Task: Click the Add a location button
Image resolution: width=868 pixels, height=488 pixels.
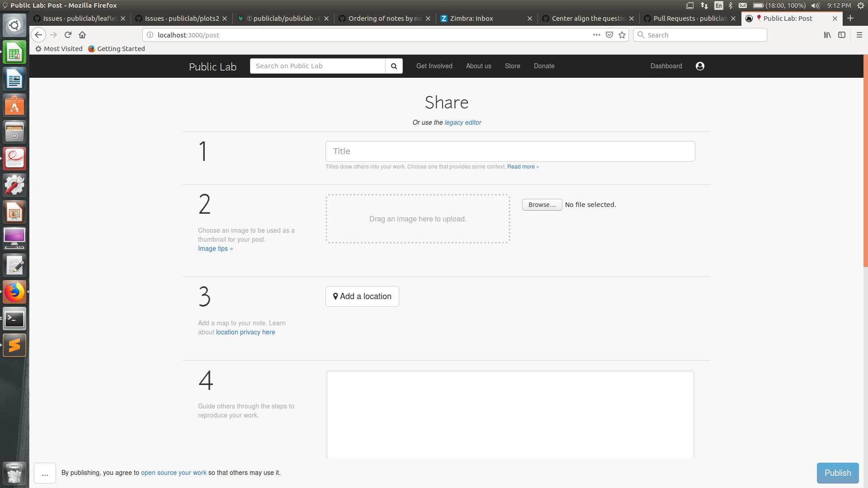Action: click(362, 296)
